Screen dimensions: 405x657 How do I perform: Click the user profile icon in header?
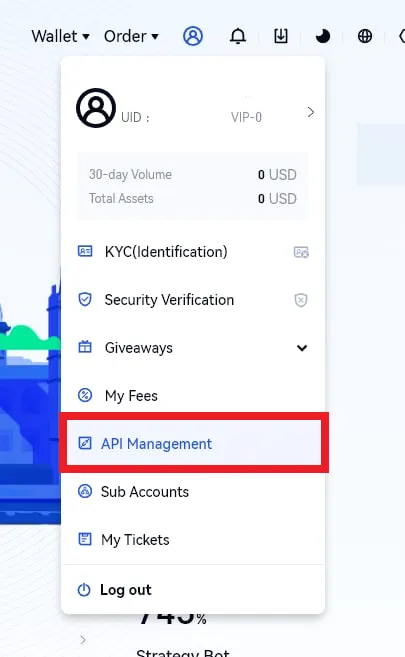[193, 36]
